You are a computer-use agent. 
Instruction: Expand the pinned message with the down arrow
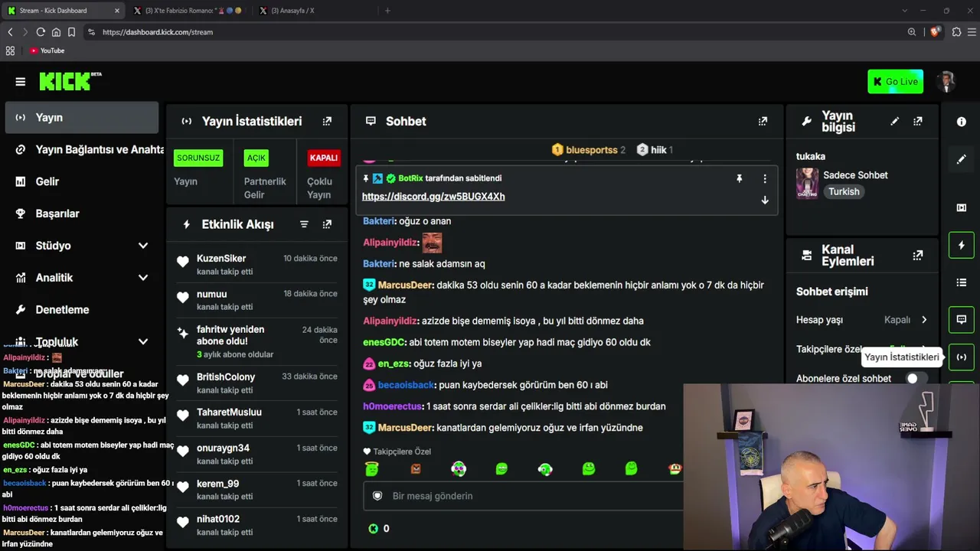point(764,200)
